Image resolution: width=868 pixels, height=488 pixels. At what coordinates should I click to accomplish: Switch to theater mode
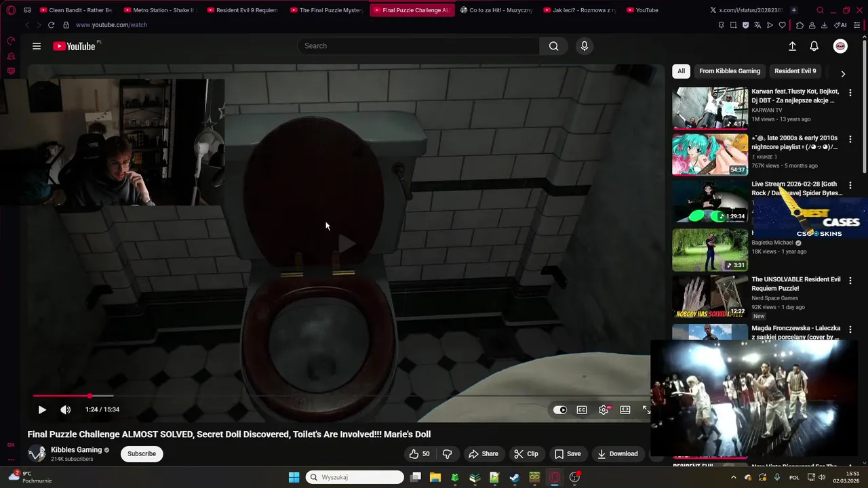tap(625, 409)
